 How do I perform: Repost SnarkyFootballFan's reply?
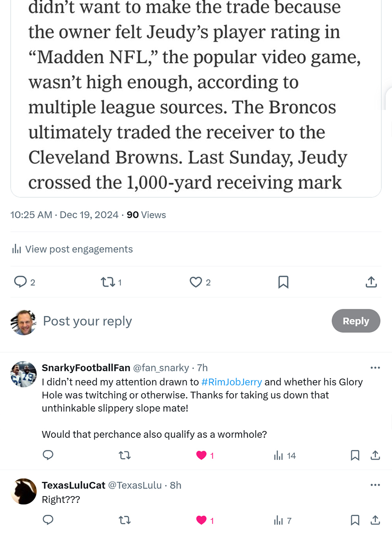(x=125, y=455)
